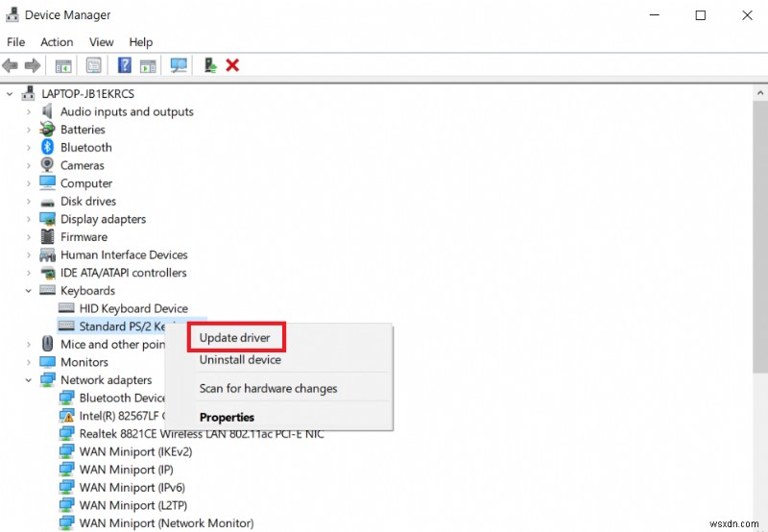Click the IDE ATA/ATAPI controllers icon
The height and width of the screenshot is (532, 768).
[x=47, y=273]
